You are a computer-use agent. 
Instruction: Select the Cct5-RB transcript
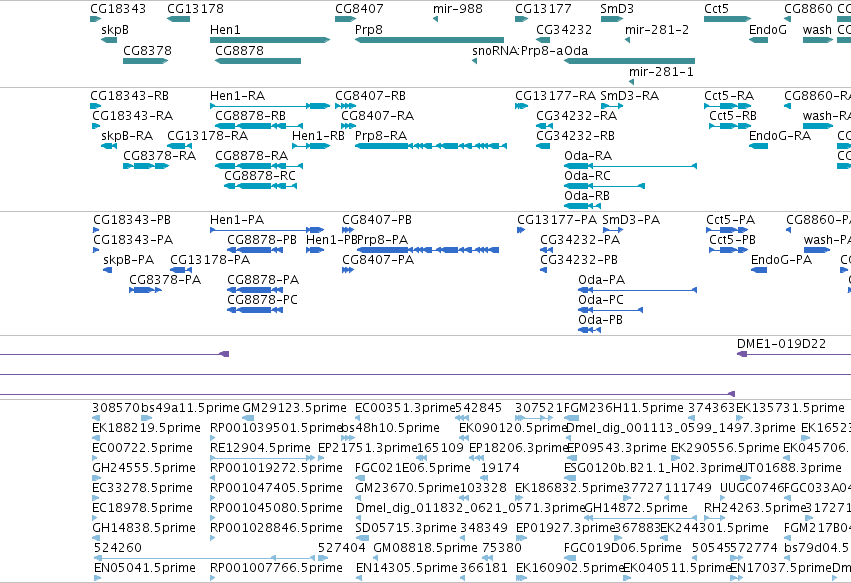pyautogui.click(x=730, y=126)
